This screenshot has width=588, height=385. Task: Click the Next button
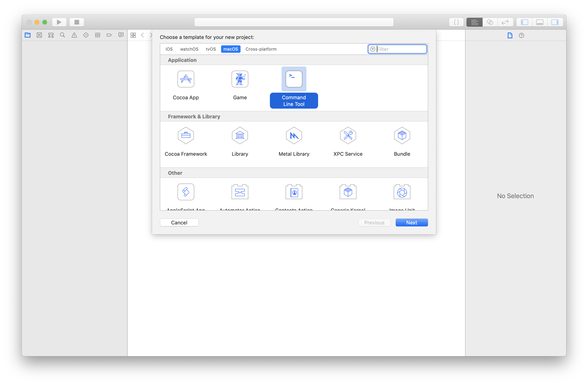412,222
